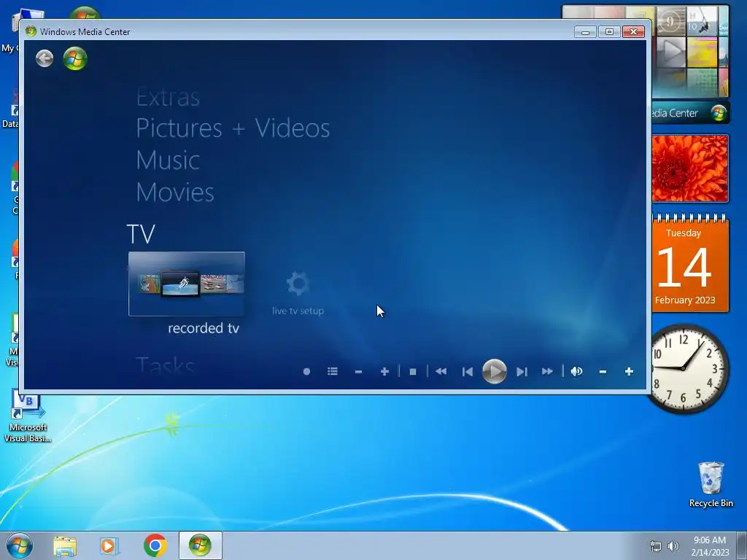Viewport: 747px width, 560px height.
Task: Stop playback with the stop button
Action: pos(413,371)
